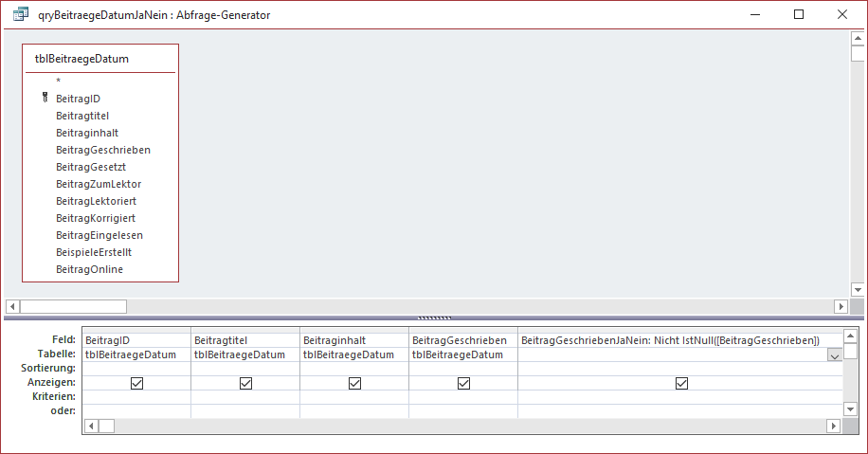Open the Tabelle dropdown in the last column
The image size is (868, 454).
pos(834,355)
